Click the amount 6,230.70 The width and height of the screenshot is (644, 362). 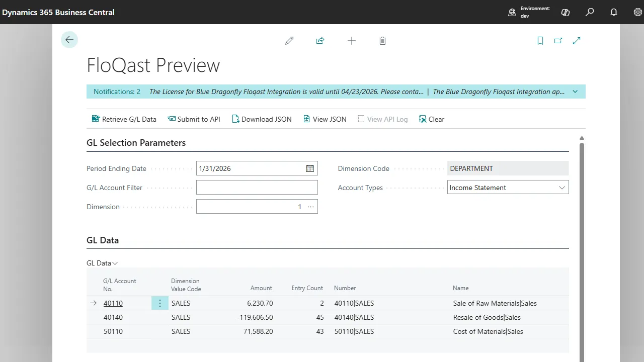[x=260, y=303]
